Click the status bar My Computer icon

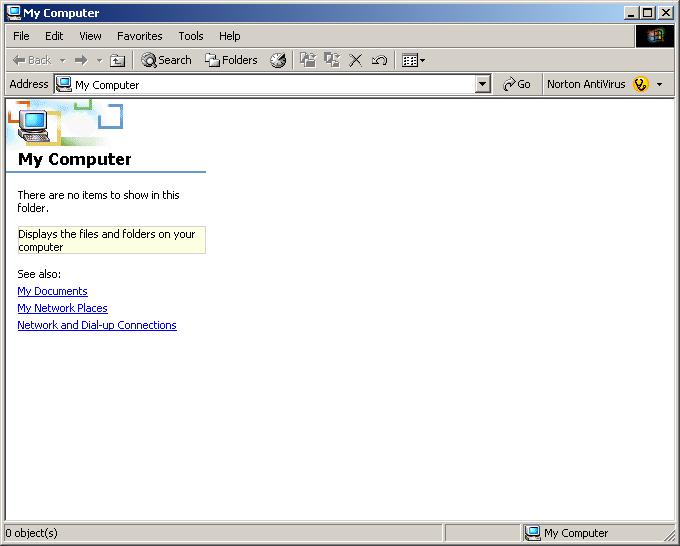tap(532, 533)
